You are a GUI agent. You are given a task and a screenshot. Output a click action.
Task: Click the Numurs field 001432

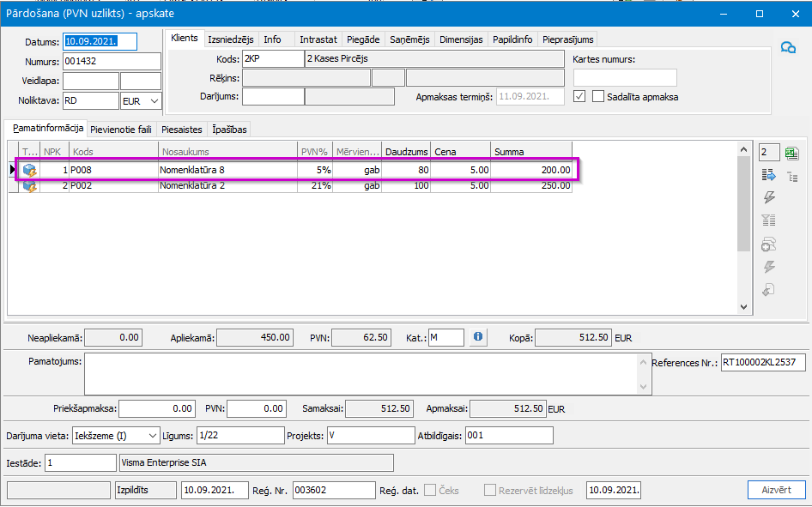(x=112, y=61)
